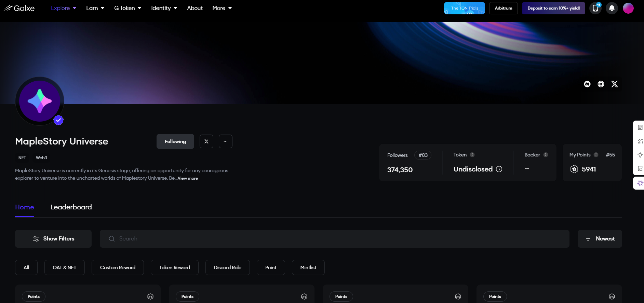Expand the G Token dropdown menu
The width and height of the screenshot is (644, 303).
tap(128, 8)
